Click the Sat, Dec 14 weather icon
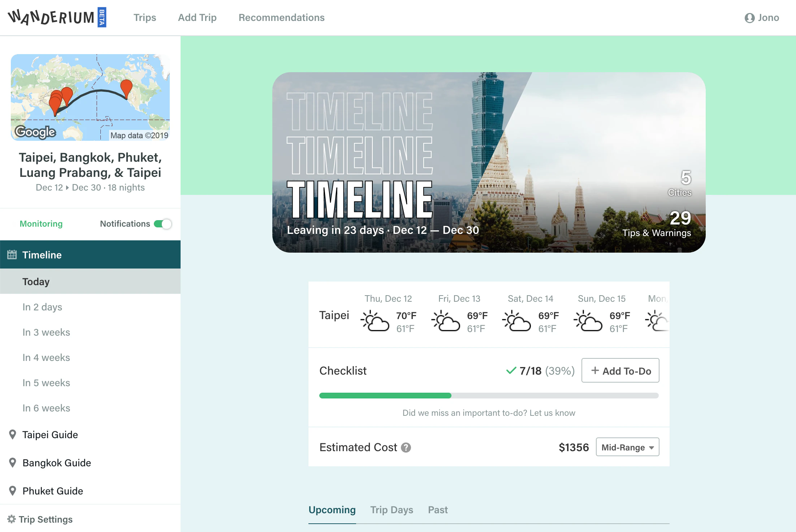 tap(517, 320)
